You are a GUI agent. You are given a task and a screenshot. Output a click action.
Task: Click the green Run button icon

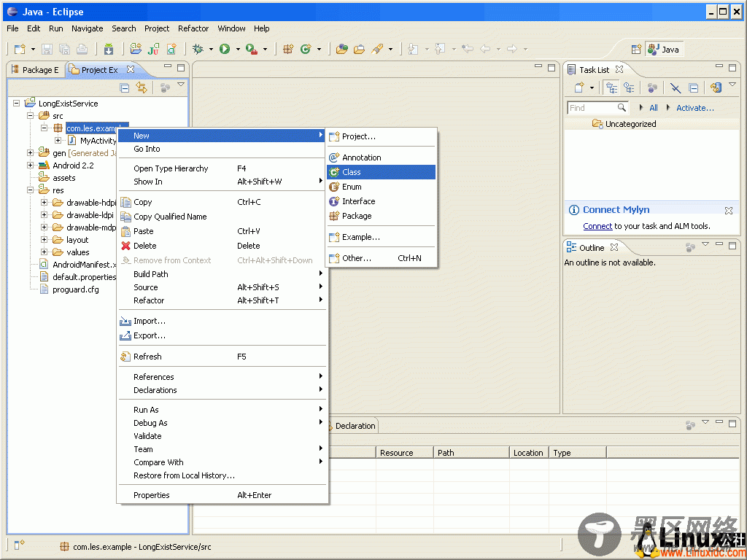point(225,49)
